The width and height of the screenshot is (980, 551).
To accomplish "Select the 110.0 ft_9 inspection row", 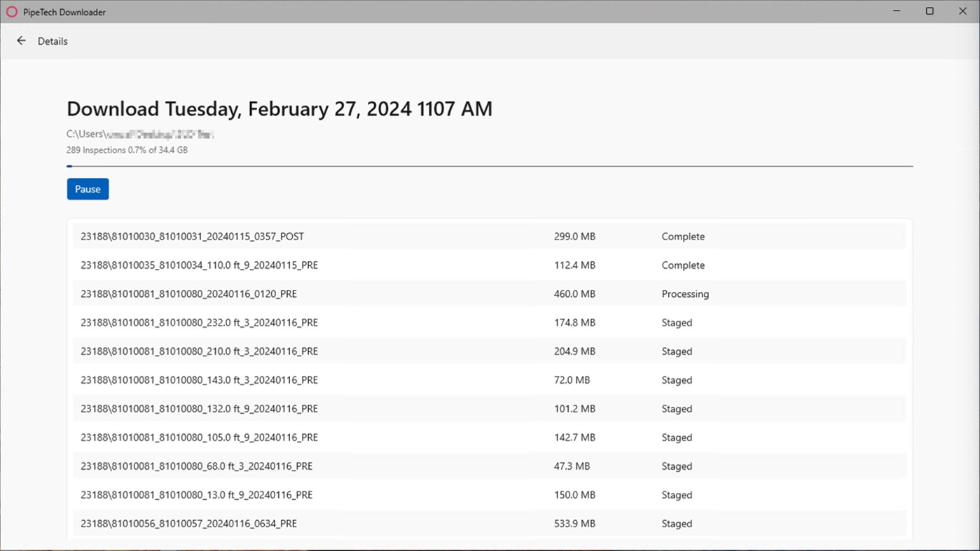I will pos(199,265).
